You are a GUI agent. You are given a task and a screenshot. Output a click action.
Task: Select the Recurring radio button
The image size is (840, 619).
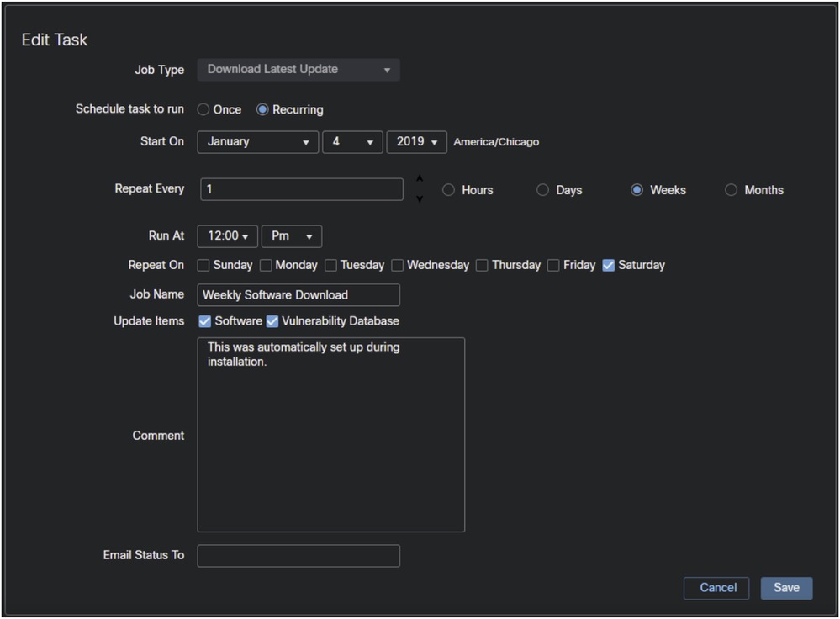tap(262, 109)
